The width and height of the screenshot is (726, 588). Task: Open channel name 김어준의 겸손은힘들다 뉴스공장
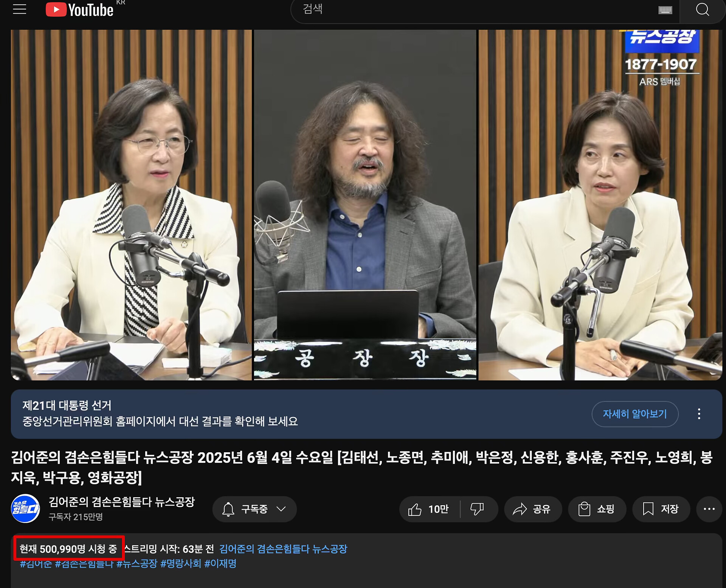[121, 502]
